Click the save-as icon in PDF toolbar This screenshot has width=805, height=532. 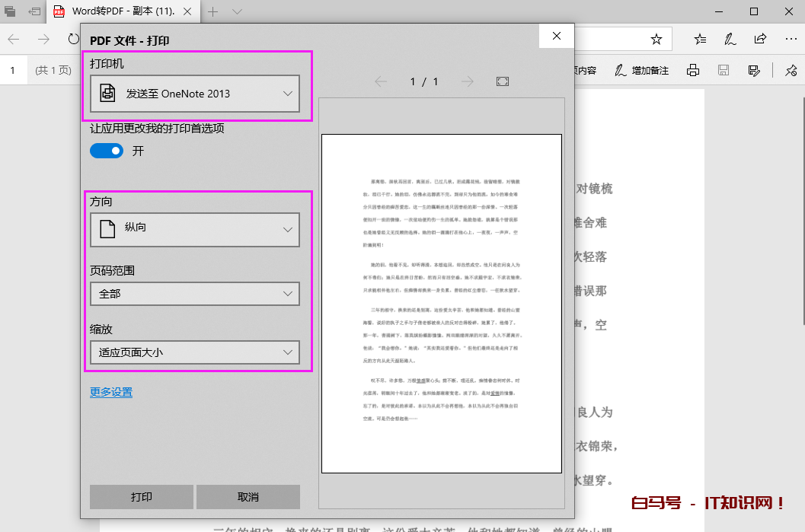pyautogui.click(x=754, y=70)
